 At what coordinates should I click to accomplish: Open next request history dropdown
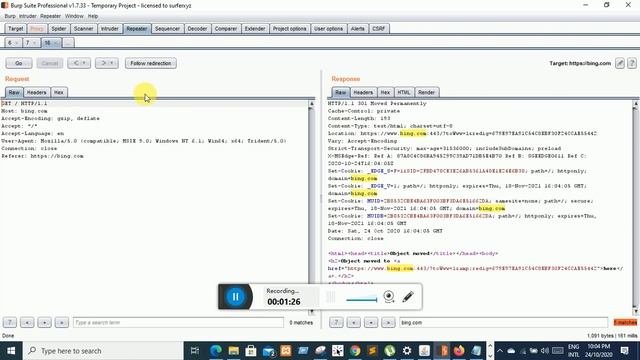[x=107, y=63]
